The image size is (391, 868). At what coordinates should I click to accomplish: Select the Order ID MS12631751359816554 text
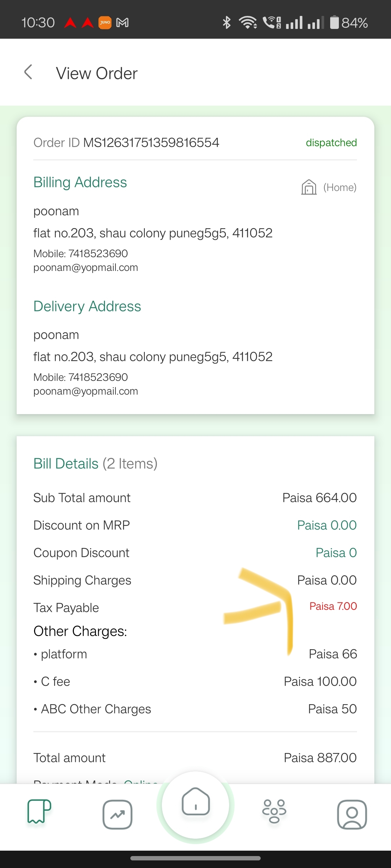pos(126,142)
